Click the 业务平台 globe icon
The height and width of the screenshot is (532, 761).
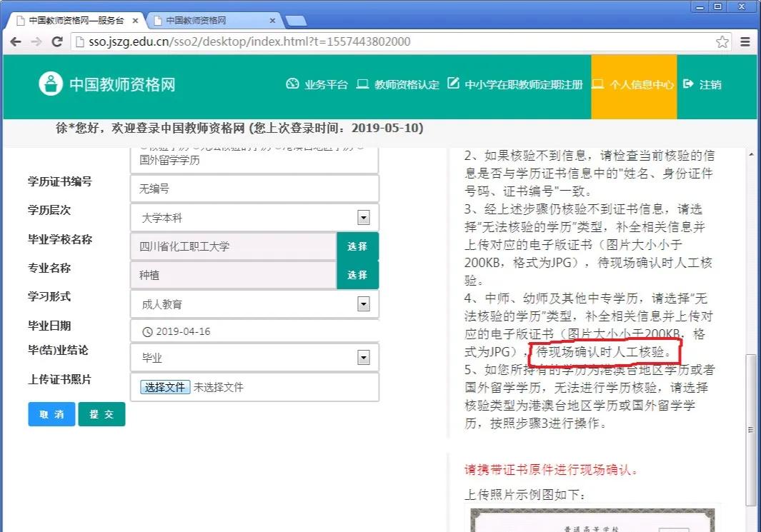tap(293, 83)
